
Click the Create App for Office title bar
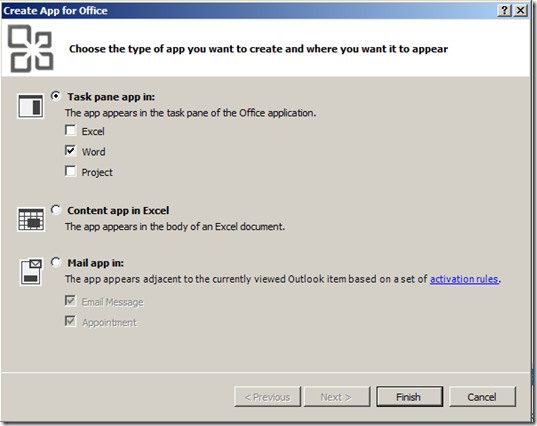(x=248, y=11)
